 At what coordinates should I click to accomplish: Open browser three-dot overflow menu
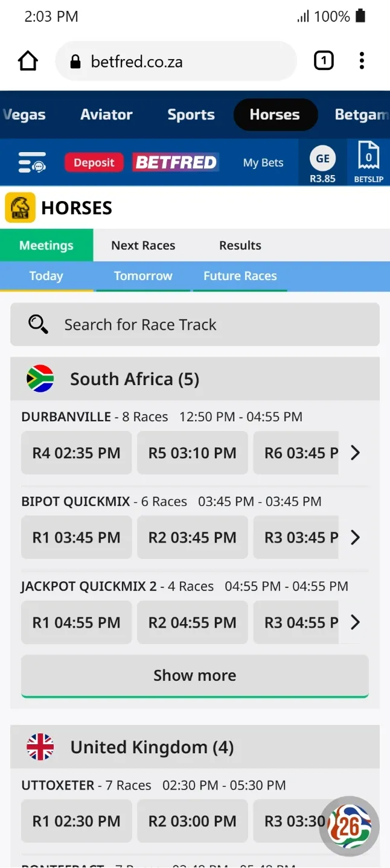point(362,60)
